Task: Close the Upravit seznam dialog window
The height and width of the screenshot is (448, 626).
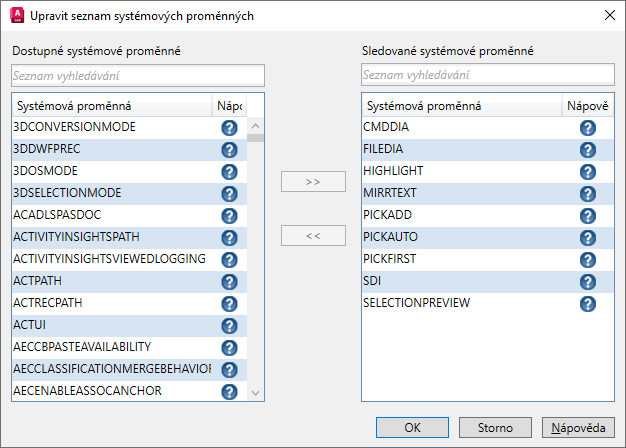Action: [608, 15]
